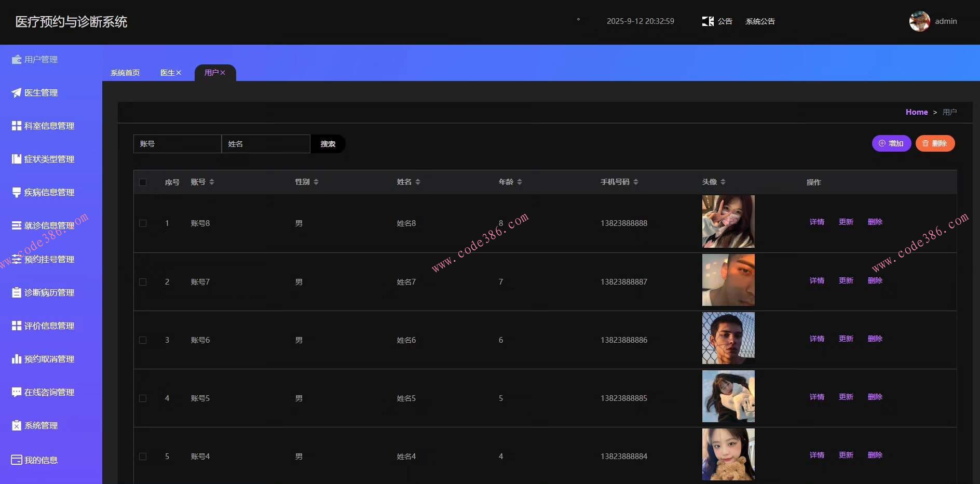Viewport: 980px width, 484px height.
Task: Open the 系统公告 link in header
Action: [760, 21]
